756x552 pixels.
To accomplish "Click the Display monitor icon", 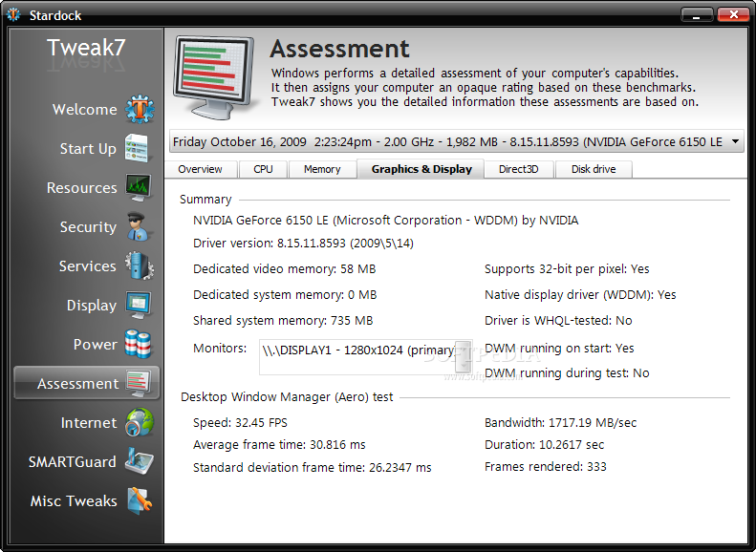I will 139,305.
